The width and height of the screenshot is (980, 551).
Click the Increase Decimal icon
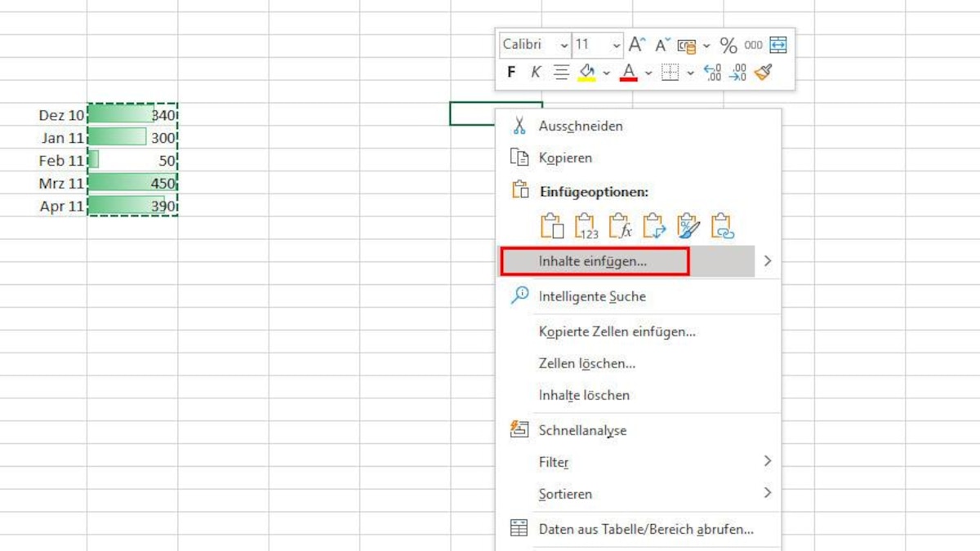coord(711,72)
